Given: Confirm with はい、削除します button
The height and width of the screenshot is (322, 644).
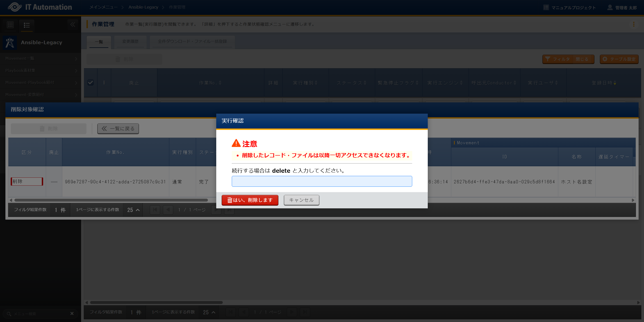Looking at the screenshot, I should point(250,200).
